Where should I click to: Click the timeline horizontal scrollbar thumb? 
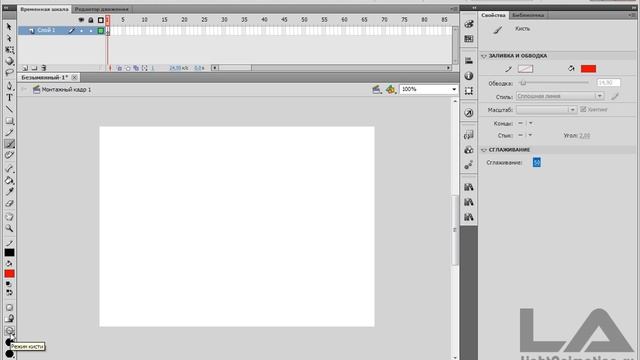235,68
